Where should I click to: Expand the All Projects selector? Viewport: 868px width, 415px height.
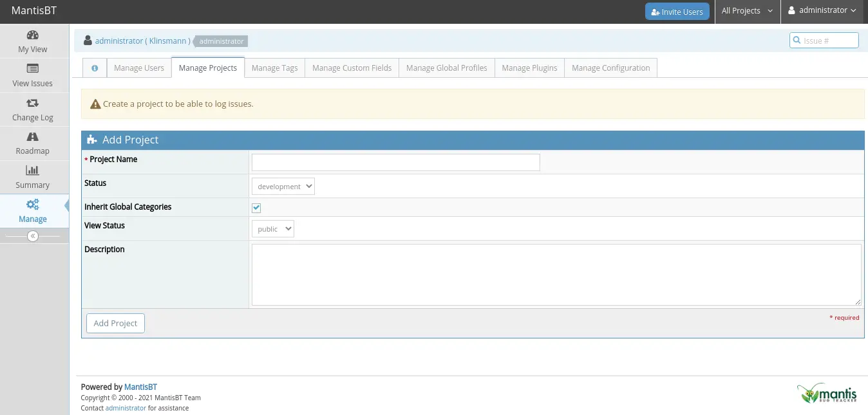(x=747, y=10)
